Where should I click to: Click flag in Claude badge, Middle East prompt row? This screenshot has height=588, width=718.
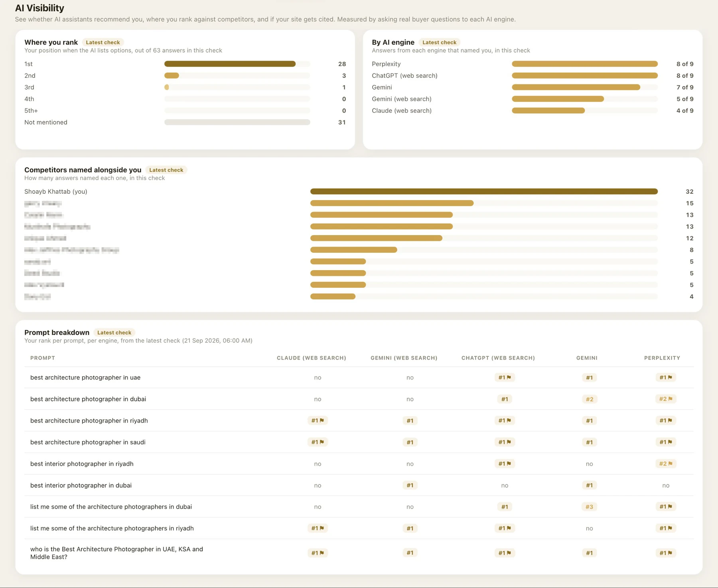pos(322,553)
